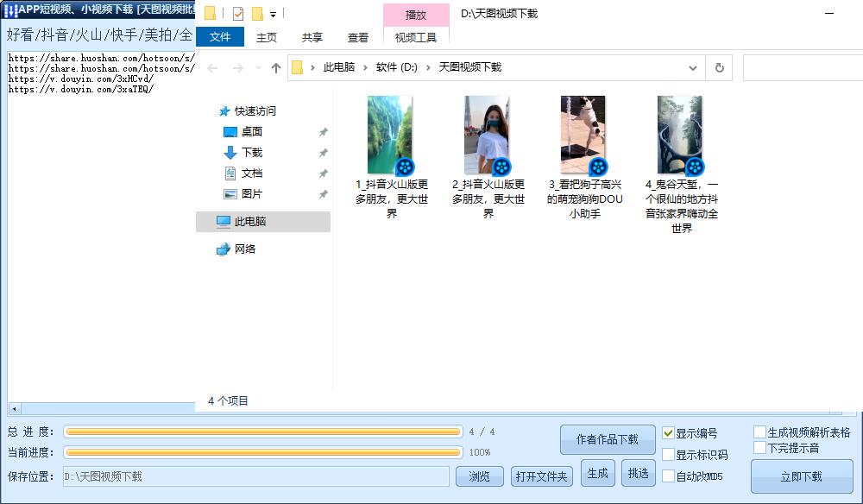The image size is (863, 504).
Task: Open the quick access toolbar customize dropdown
Action: 274,15
